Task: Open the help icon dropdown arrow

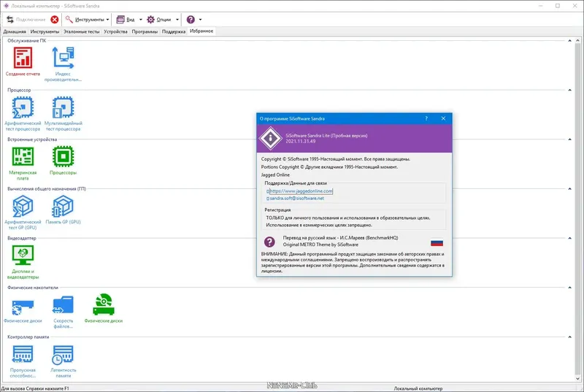Action: (200, 20)
